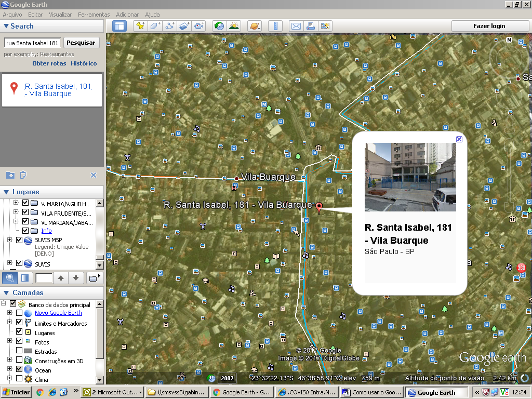This screenshot has height=399, width=532.
Task: Open the Adicionar menu
Action: (127, 15)
